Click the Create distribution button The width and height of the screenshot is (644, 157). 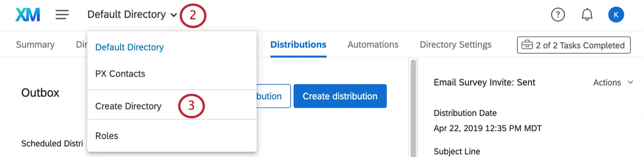pyautogui.click(x=340, y=96)
